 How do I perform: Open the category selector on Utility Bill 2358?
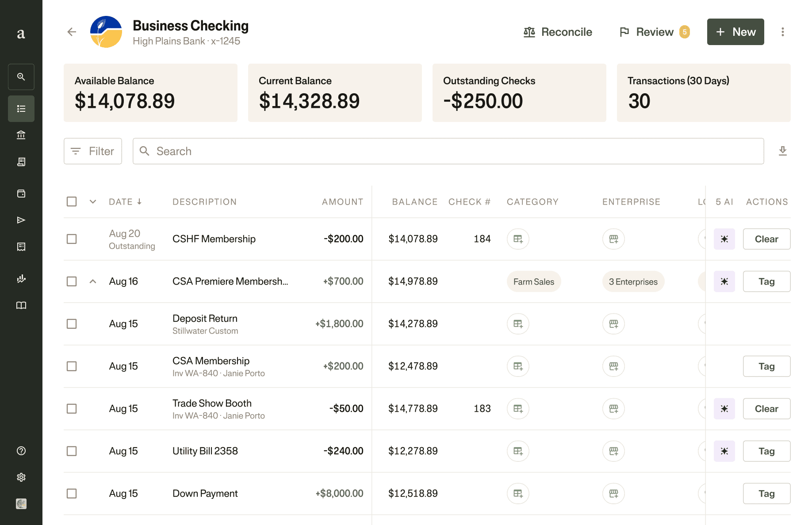coord(518,451)
